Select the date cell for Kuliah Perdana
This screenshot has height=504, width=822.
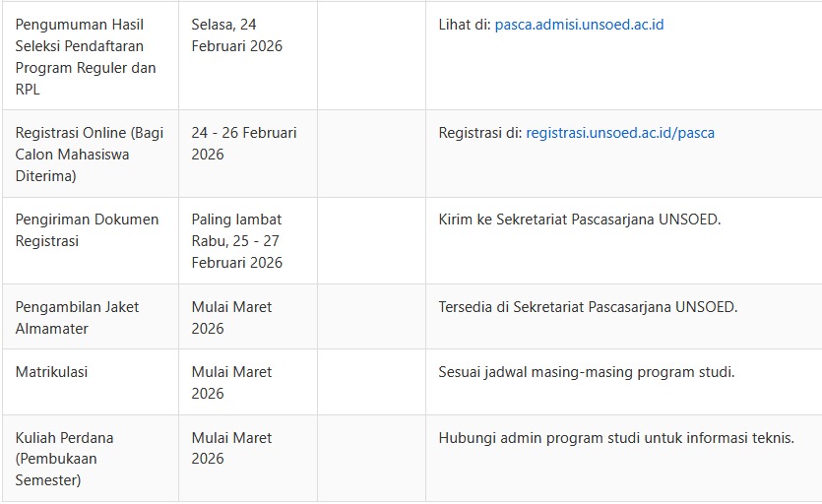[x=231, y=448]
